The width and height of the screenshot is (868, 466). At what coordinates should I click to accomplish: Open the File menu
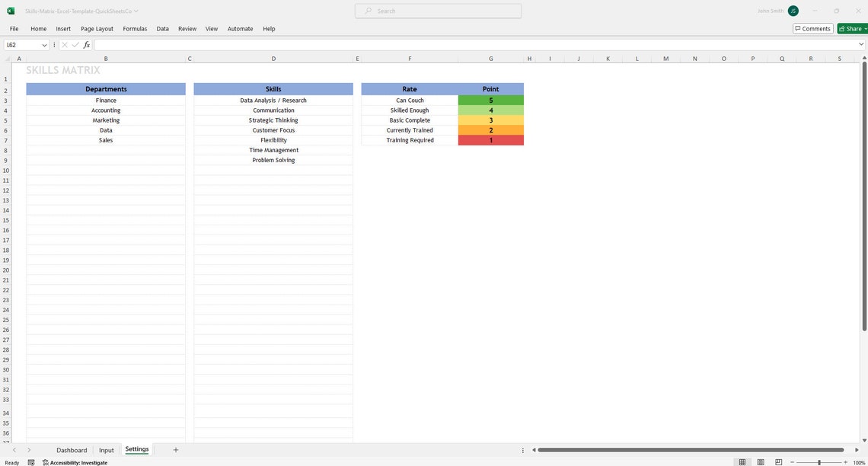pyautogui.click(x=14, y=29)
